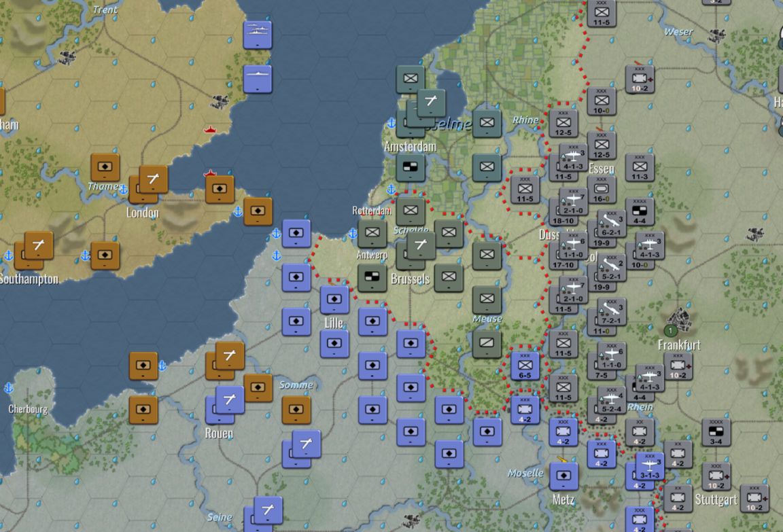Select 10-2 panzer unit right of Stuttgart label
This screenshot has height=532, width=783.
(x=754, y=499)
